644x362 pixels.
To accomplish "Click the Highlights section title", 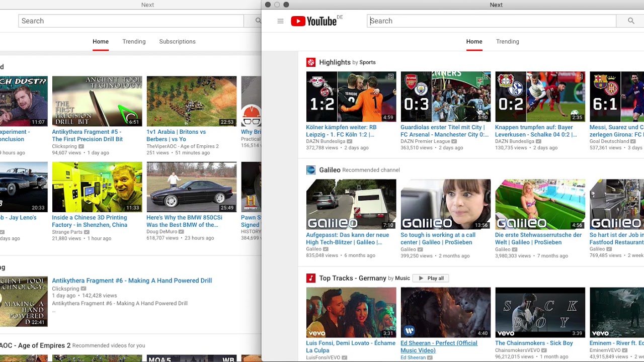I will (335, 62).
